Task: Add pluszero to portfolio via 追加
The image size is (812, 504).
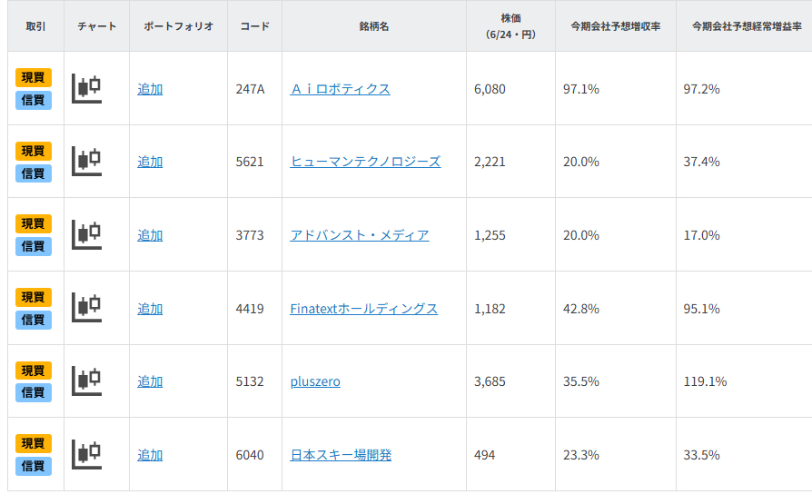Action: pyautogui.click(x=150, y=381)
